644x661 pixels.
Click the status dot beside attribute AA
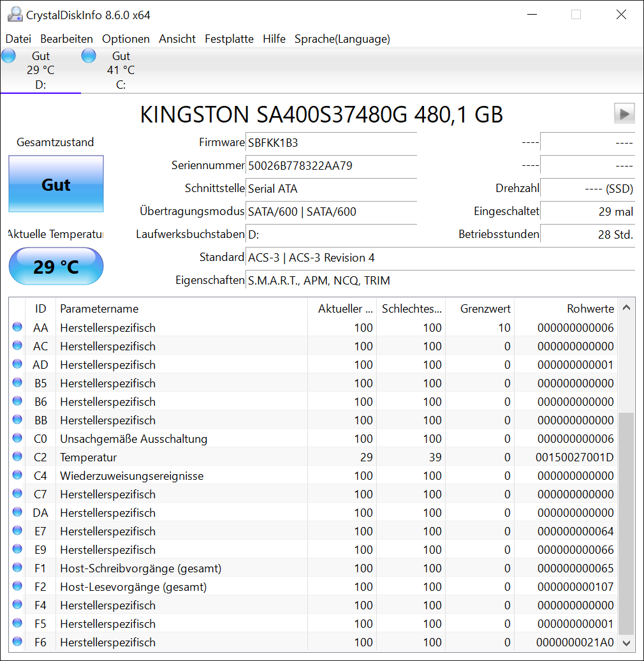[x=17, y=327]
